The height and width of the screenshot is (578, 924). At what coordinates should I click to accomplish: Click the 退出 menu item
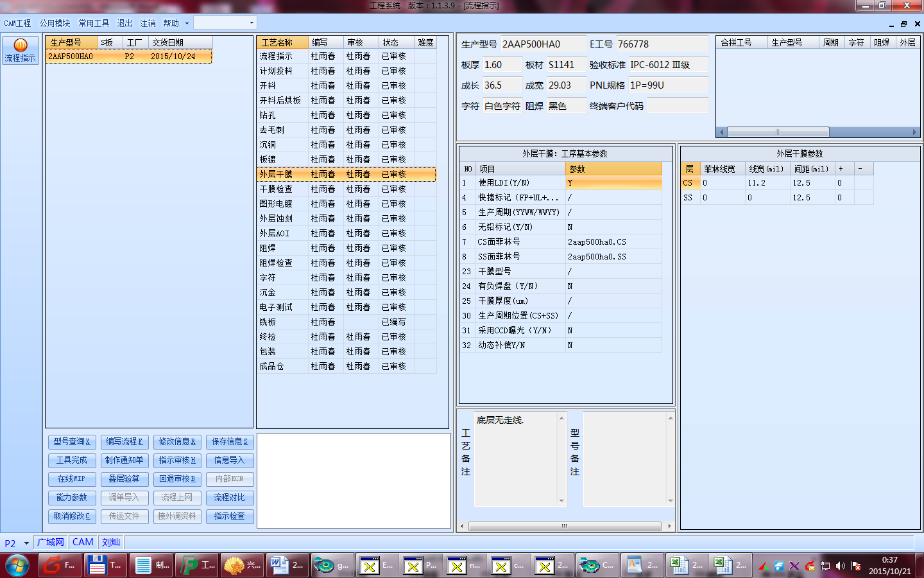click(124, 23)
